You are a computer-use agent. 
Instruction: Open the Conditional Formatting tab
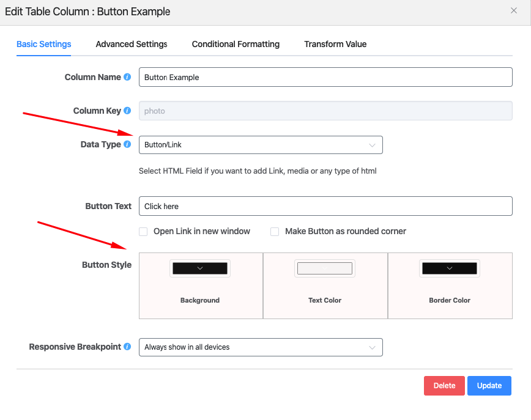point(236,44)
